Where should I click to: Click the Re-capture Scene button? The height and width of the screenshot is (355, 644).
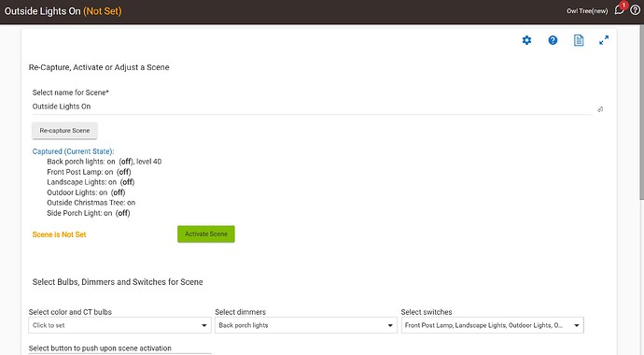point(64,130)
